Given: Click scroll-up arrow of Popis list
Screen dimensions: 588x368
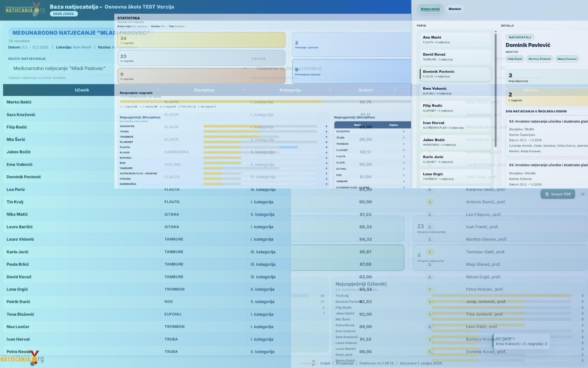Looking at the screenshot, I should click(x=495, y=32).
